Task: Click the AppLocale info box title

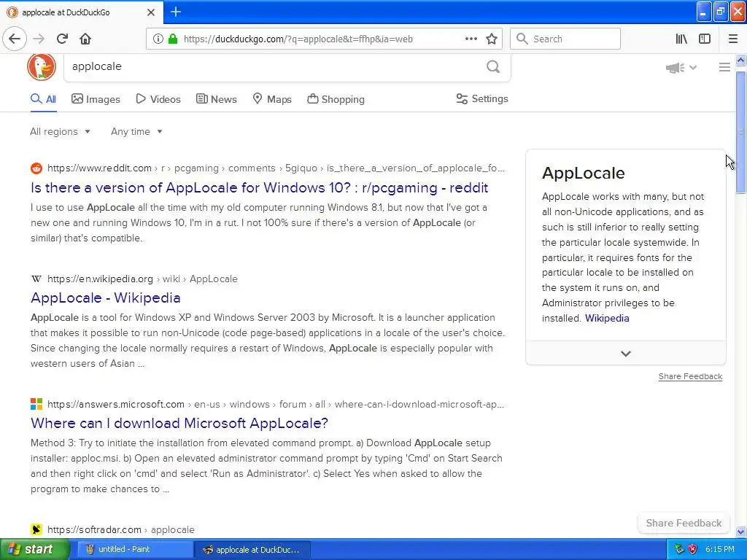Action: (583, 173)
